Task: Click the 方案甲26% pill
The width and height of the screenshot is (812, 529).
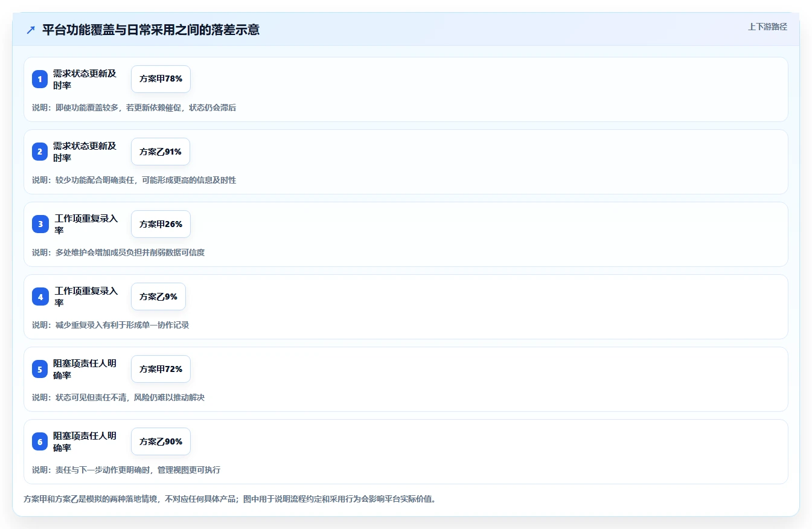Action: (161, 224)
